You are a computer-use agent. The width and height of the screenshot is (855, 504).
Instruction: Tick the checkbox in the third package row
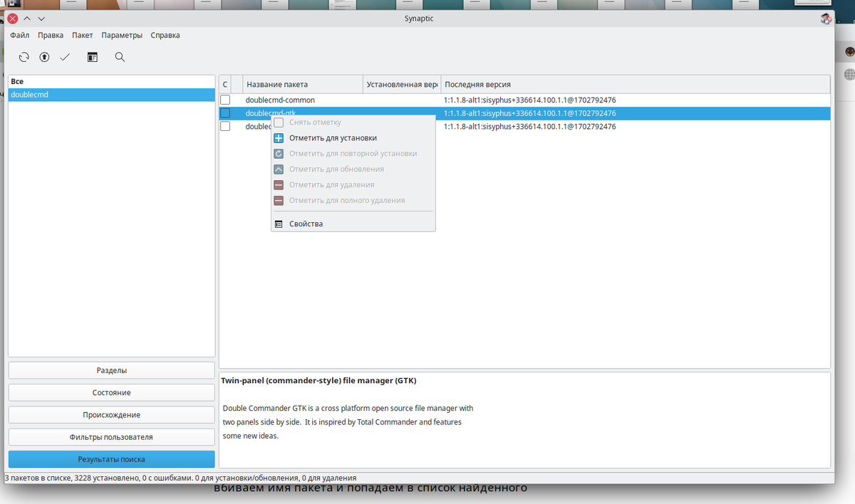click(225, 126)
